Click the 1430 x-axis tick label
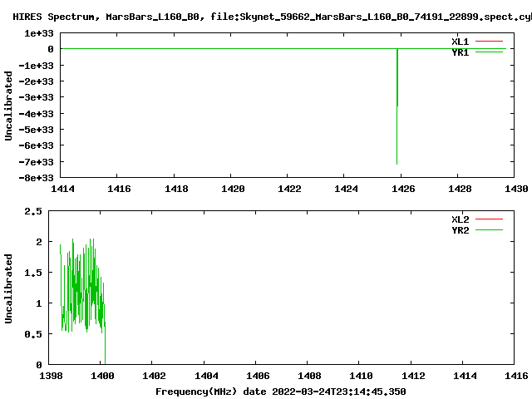532x399 pixels. [516, 189]
